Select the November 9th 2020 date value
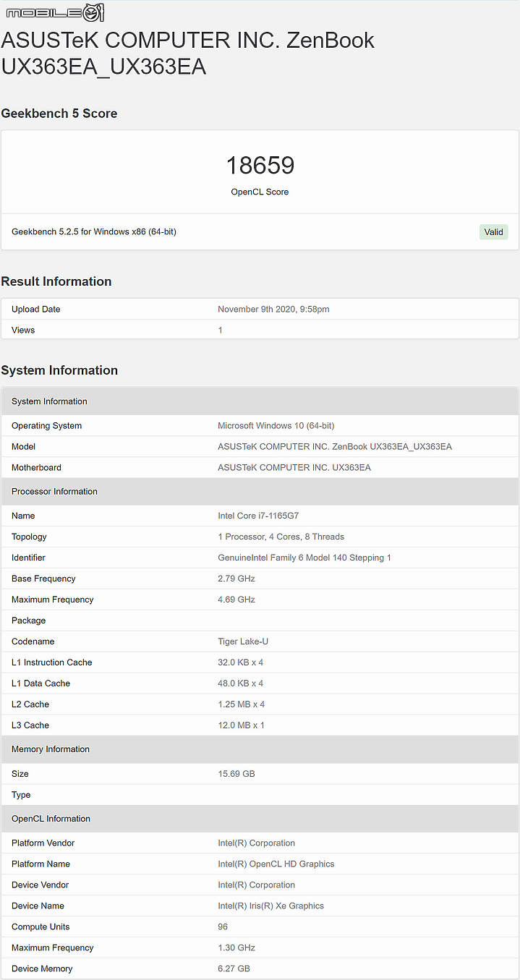 click(273, 310)
